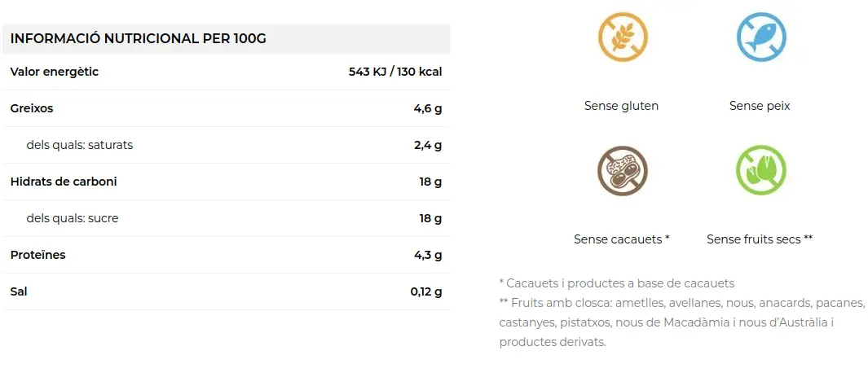Select the Proteïnes row label
Image resolution: width=868 pixels, height=390 pixels.
coord(37,255)
